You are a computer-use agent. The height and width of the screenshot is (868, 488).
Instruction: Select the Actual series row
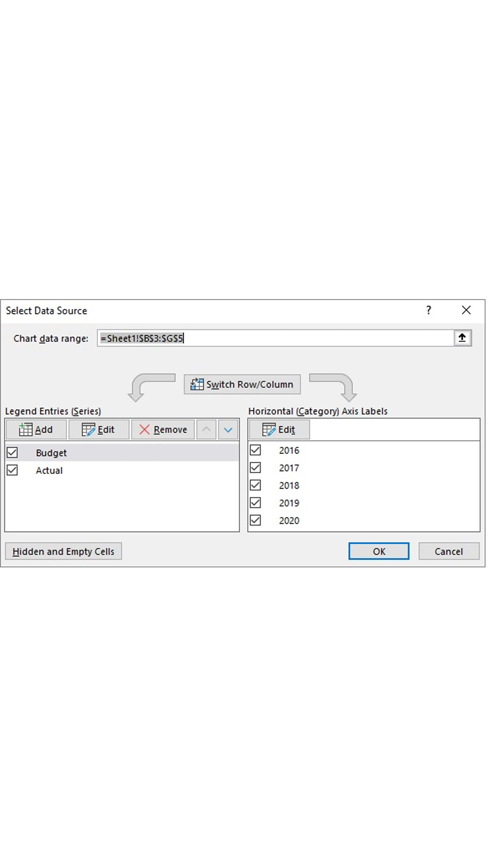(x=49, y=470)
